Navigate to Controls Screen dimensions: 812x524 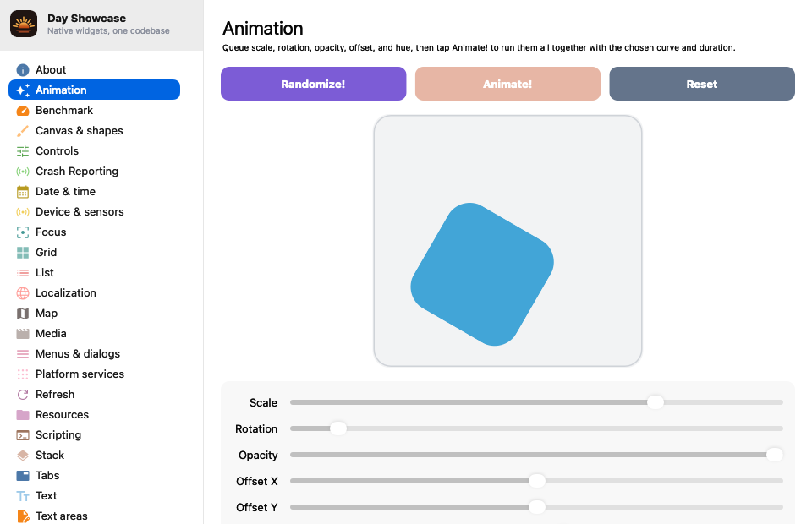click(x=94, y=151)
